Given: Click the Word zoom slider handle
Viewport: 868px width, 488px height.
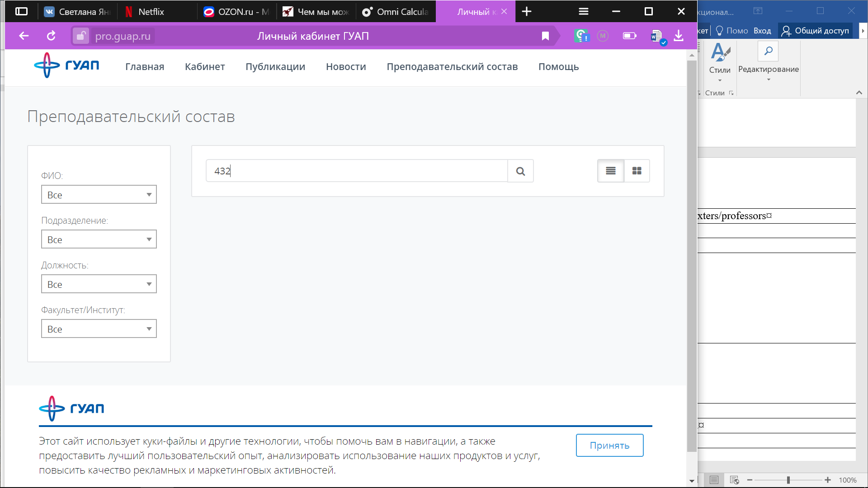Looking at the screenshot, I should [788, 480].
